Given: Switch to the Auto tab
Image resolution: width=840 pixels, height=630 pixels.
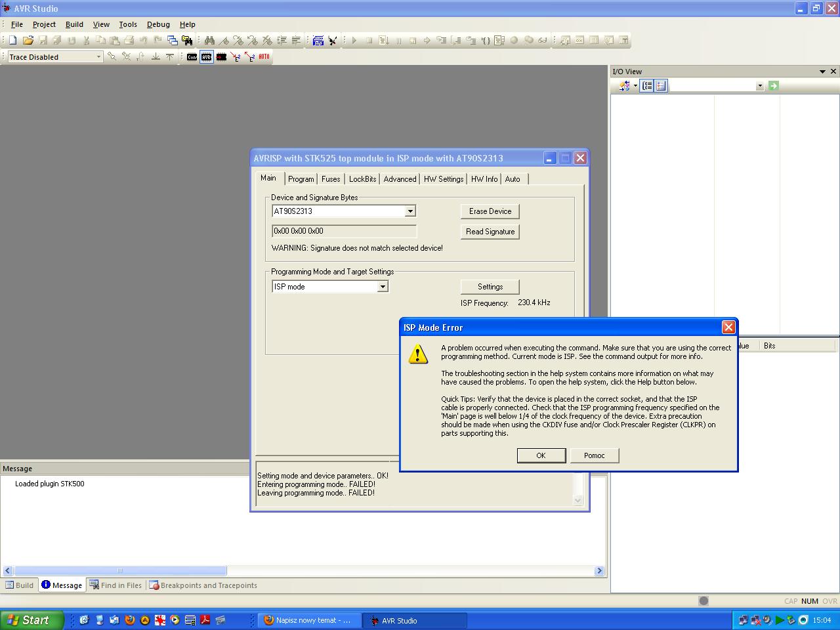Looking at the screenshot, I should [513, 179].
